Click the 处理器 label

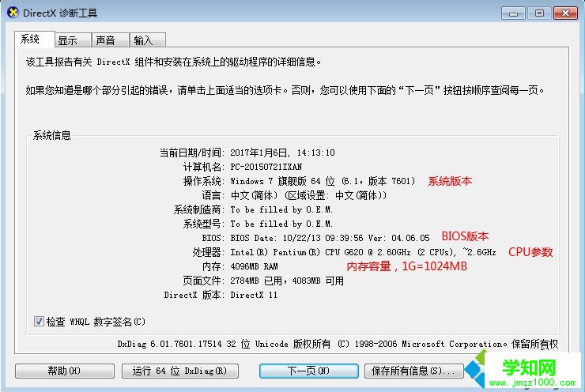click(209, 252)
